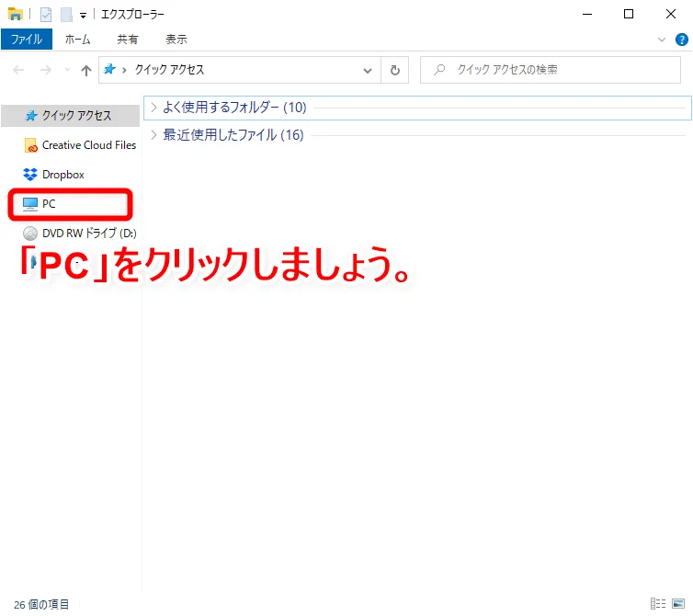Click the properties checkmark quick access icon
The width and height of the screenshot is (693, 616).
[46, 15]
